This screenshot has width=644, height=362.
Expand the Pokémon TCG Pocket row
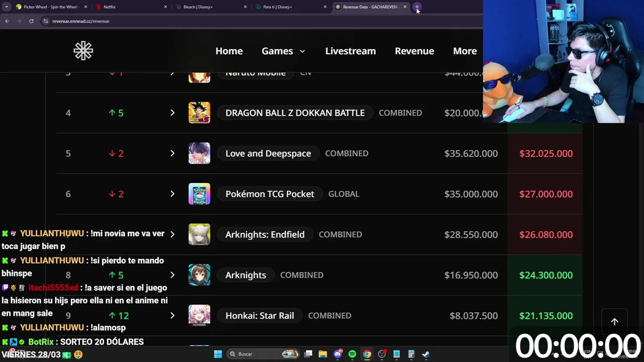tap(172, 194)
